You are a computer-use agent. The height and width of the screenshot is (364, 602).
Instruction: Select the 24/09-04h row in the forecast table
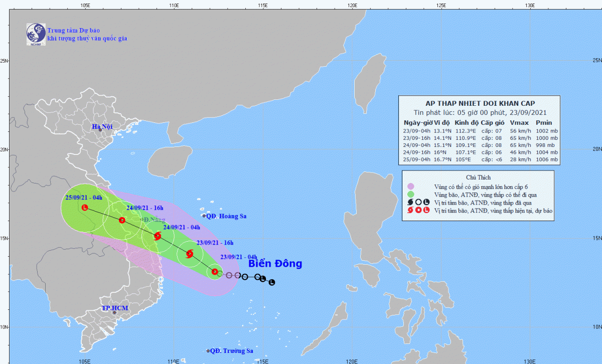(x=480, y=145)
